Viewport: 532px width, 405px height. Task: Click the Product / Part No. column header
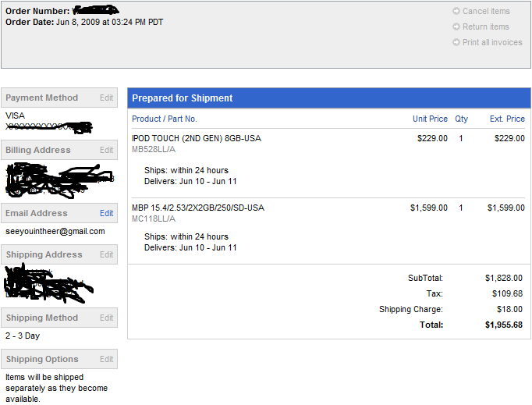[x=165, y=119]
